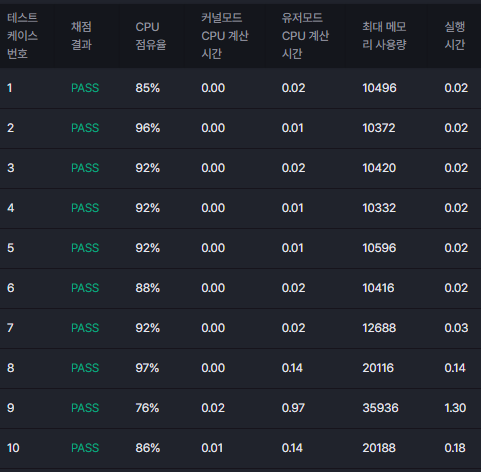This screenshot has height=472, width=481.
Task: Select PASS result for test case 10
Action: coord(85,448)
